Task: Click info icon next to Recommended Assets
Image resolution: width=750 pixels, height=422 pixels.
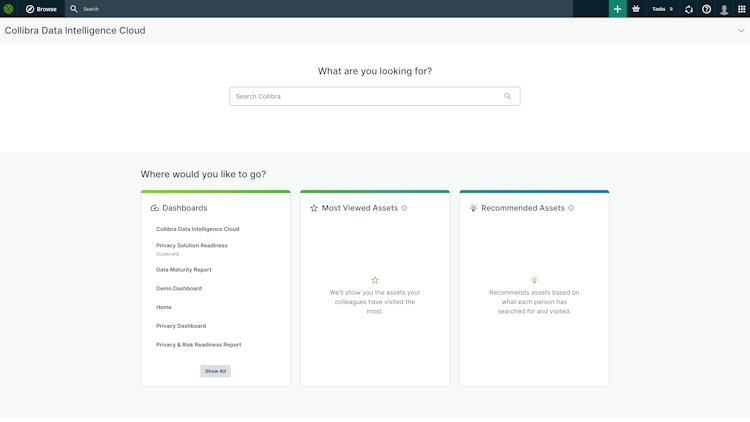Action: [x=571, y=208]
